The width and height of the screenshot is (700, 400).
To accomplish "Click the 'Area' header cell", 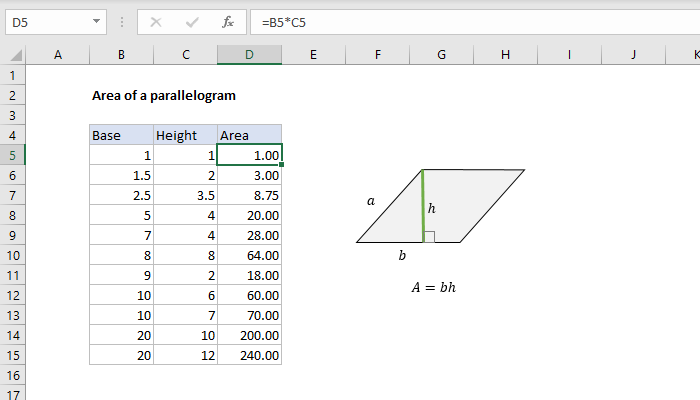I will pyautogui.click(x=250, y=135).
